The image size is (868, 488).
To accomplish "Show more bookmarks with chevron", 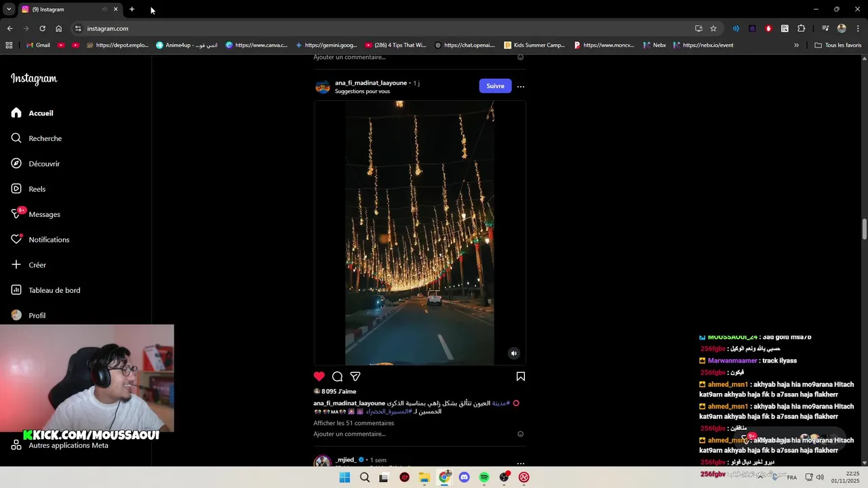I will [796, 45].
